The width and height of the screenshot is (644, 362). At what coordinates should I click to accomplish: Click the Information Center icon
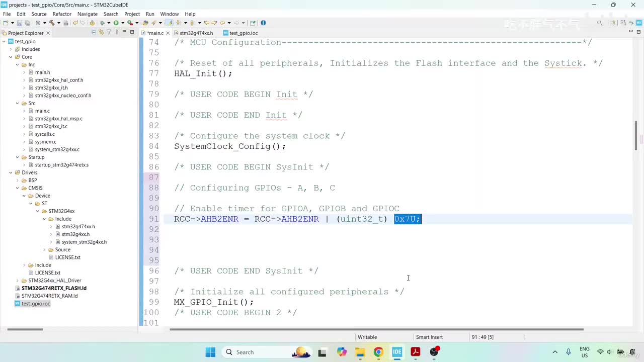pos(263,23)
